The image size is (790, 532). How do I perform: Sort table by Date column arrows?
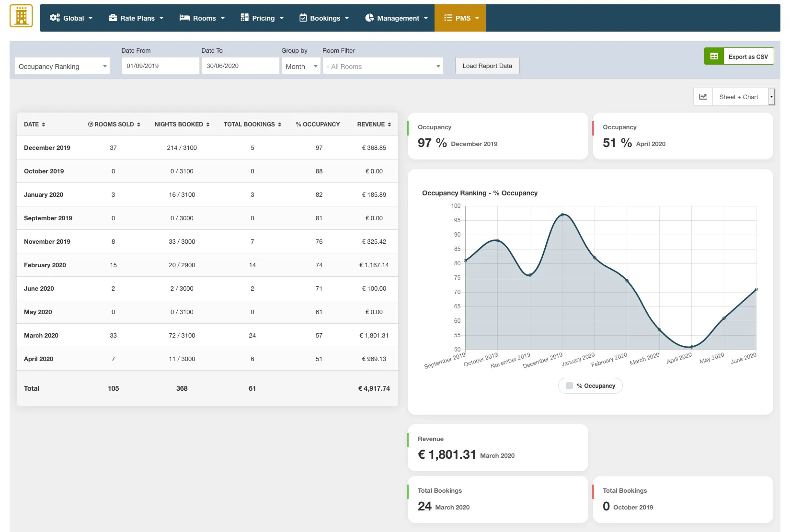(44, 125)
